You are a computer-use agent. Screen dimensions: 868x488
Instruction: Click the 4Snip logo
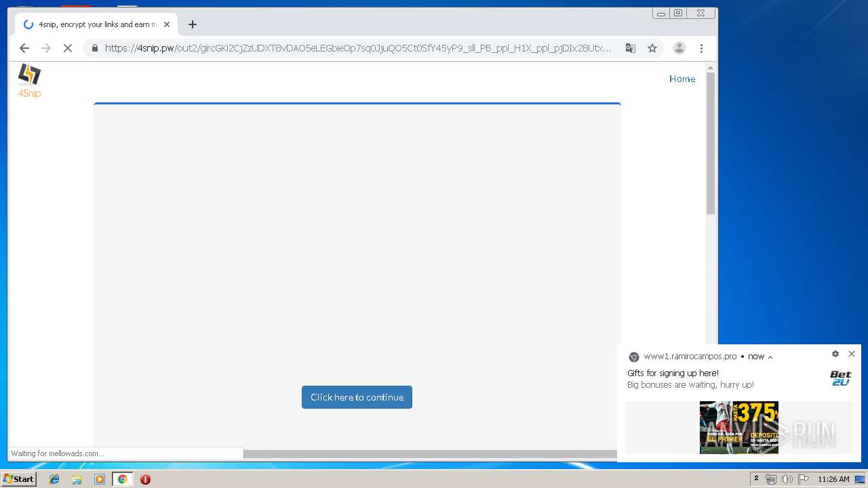pyautogui.click(x=29, y=81)
